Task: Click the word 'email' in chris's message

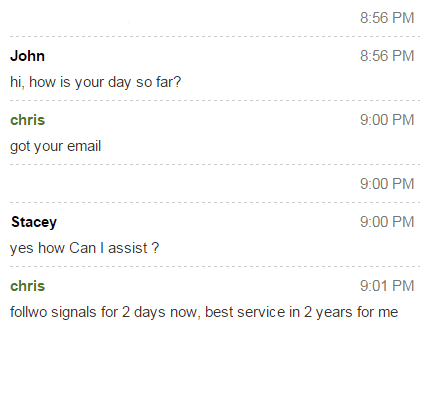Action: [x=84, y=146]
